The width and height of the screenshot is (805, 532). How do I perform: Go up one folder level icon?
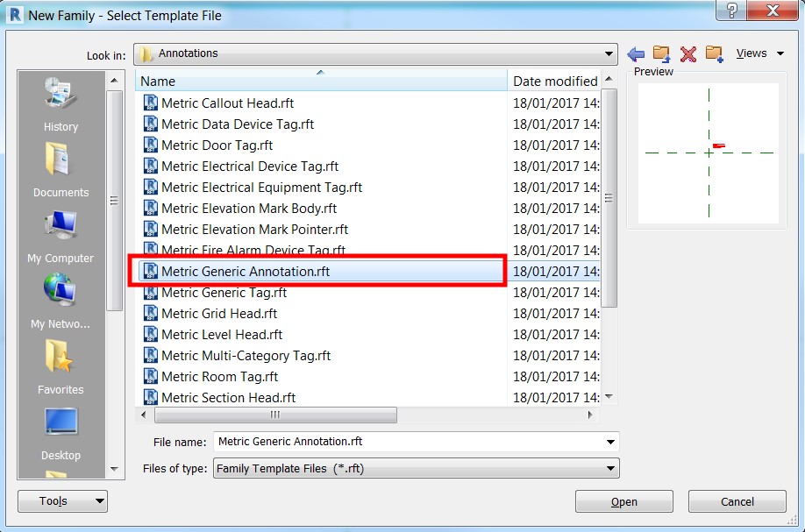coord(661,53)
